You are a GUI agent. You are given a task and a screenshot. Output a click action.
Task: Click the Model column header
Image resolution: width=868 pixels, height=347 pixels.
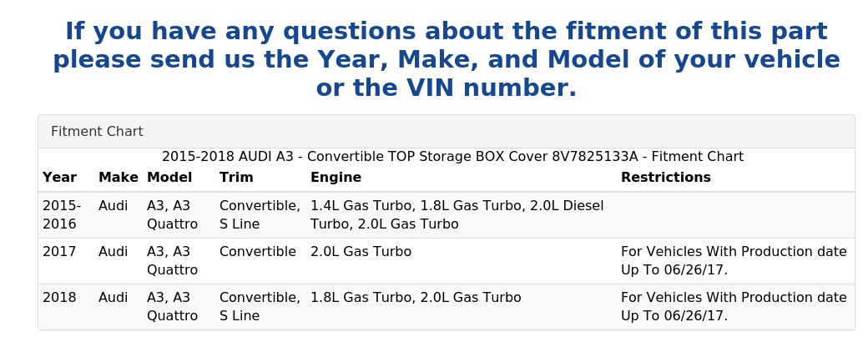(x=169, y=178)
